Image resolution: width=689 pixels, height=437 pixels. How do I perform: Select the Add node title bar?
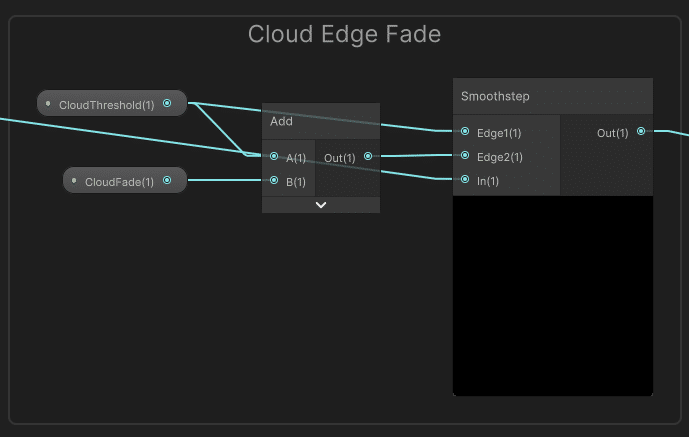(x=320, y=121)
